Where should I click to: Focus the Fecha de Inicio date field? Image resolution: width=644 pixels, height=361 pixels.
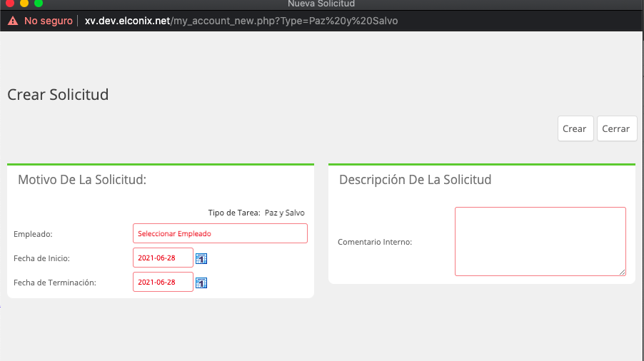pyautogui.click(x=163, y=258)
